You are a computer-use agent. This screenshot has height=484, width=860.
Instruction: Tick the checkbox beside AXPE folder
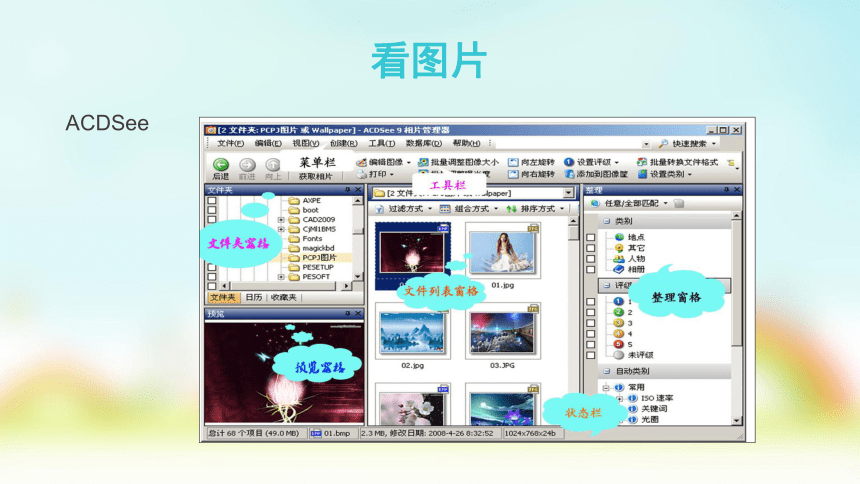click(x=212, y=201)
